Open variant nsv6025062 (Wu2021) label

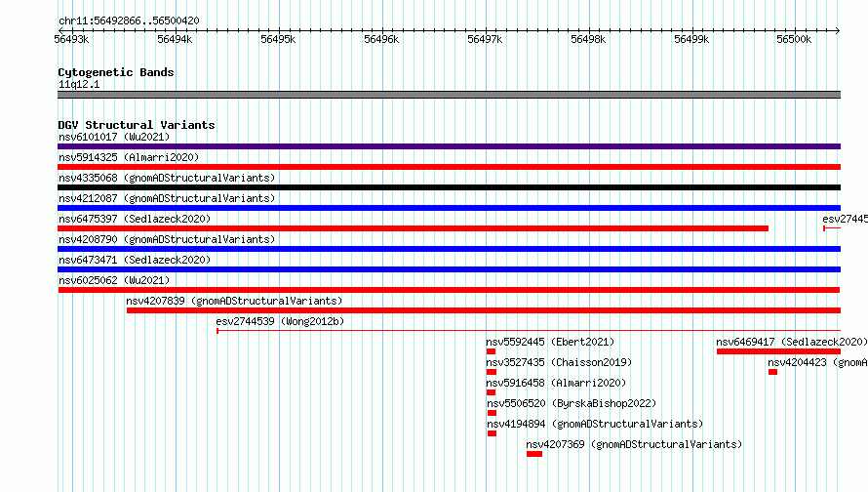[x=114, y=280]
